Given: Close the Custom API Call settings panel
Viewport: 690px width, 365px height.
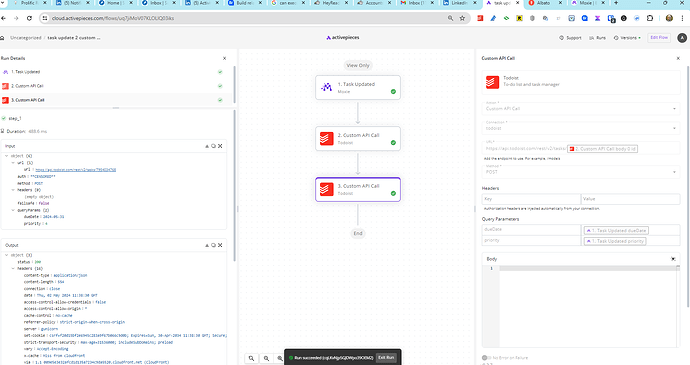Looking at the screenshot, I should pos(678,58).
